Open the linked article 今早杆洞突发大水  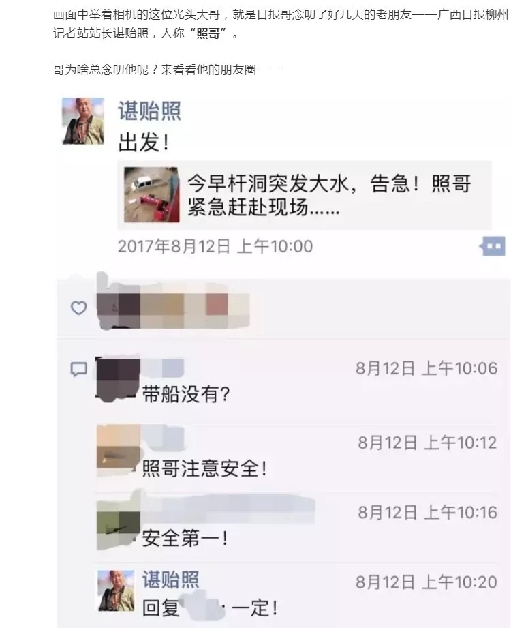(x=304, y=195)
